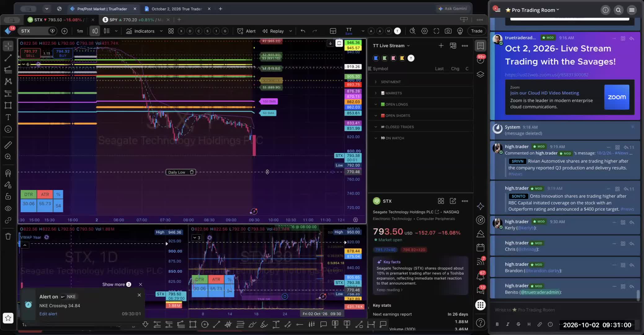644x335 pixels.
Task: Toggle strikethrough formatting in chat editor
Action: click(x=518, y=324)
